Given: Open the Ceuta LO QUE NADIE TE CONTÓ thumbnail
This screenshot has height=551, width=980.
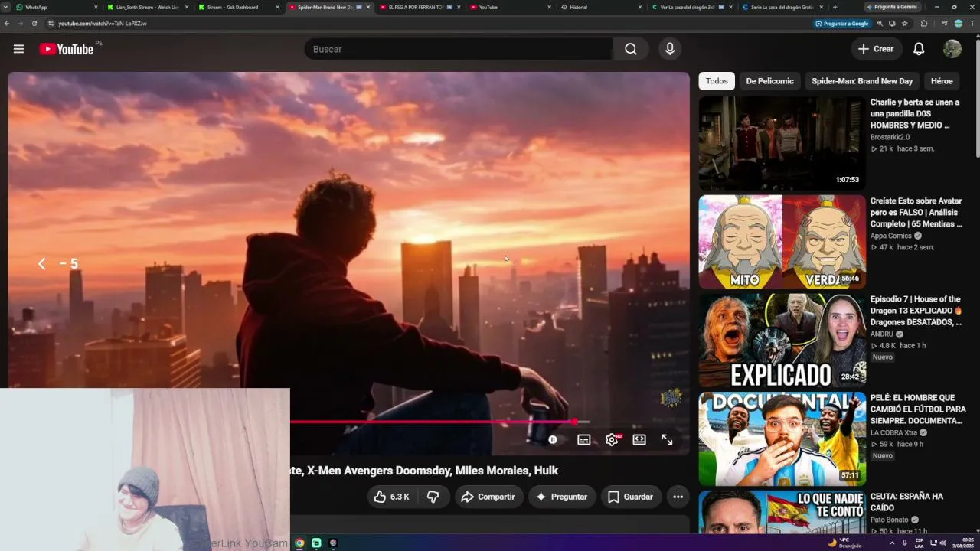Looking at the screenshot, I should [x=782, y=512].
